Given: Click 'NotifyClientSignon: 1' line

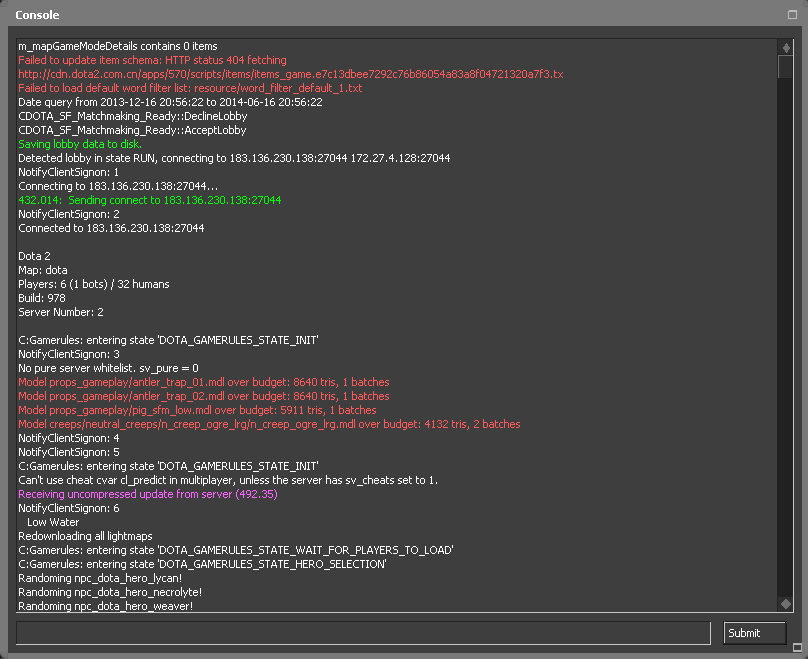Looking at the screenshot, I should coord(69,172).
